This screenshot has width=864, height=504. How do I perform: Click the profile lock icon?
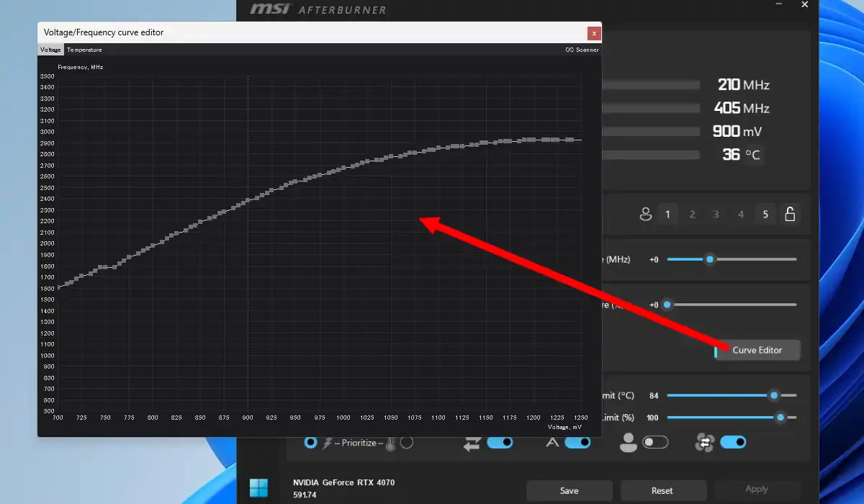tap(790, 214)
